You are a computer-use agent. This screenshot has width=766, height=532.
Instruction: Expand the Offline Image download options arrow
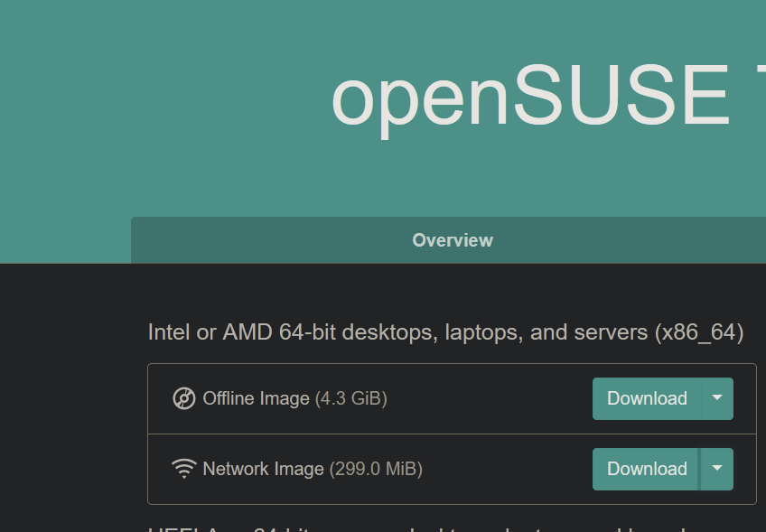[x=717, y=398]
